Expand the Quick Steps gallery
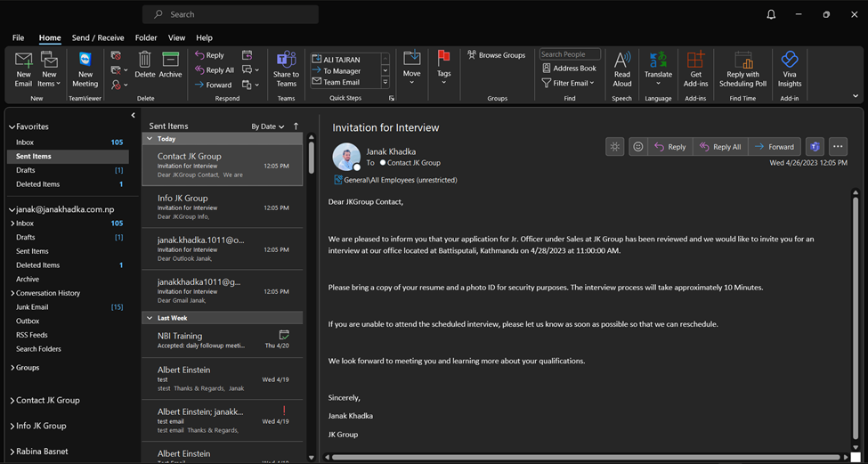This screenshot has height=464, width=868. pos(385,82)
